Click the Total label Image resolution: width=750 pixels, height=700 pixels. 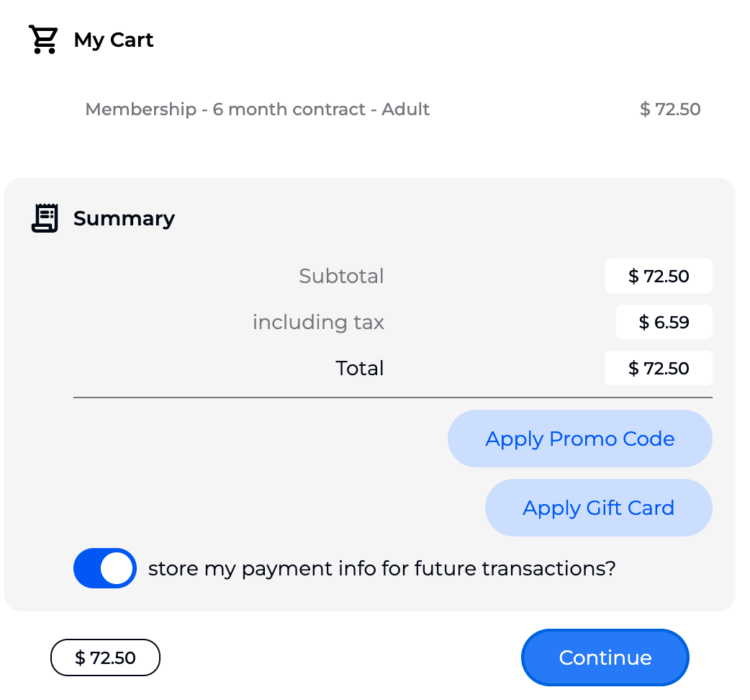click(x=359, y=368)
